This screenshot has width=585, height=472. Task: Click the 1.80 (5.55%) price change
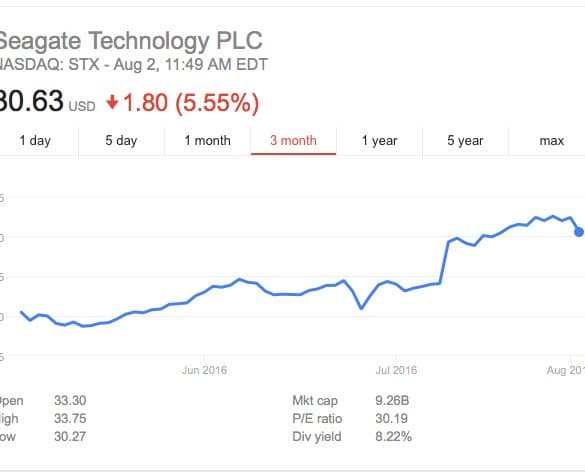tap(191, 103)
